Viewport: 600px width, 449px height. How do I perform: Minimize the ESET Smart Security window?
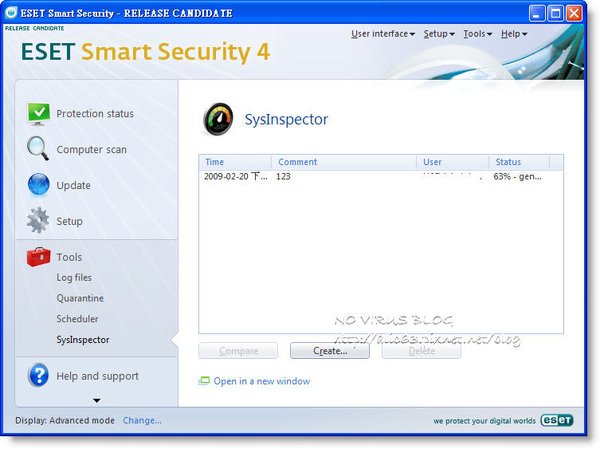point(537,13)
